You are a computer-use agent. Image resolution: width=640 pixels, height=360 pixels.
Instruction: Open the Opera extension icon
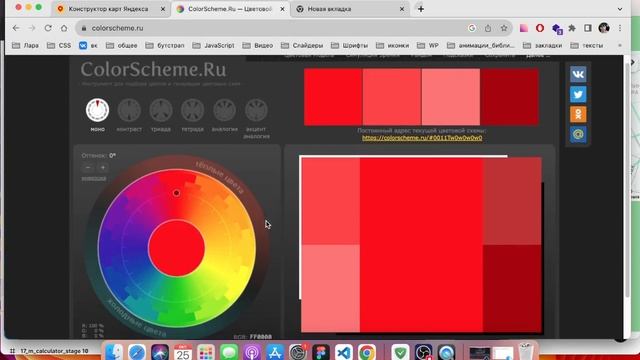tap(540, 28)
